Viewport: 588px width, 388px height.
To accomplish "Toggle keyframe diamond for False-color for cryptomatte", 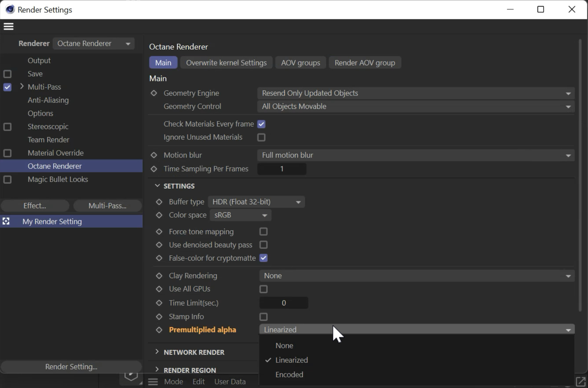I will (x=159, y=258).
